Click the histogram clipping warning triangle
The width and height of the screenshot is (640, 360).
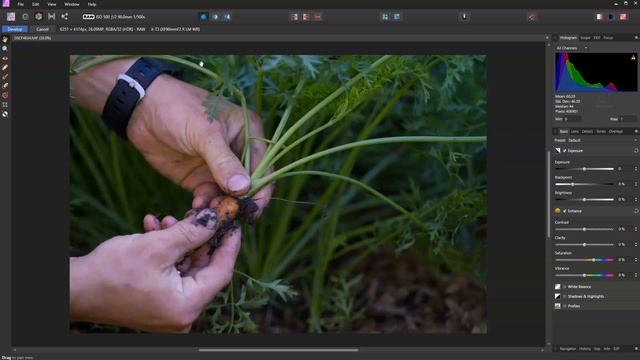pos(633,58)
